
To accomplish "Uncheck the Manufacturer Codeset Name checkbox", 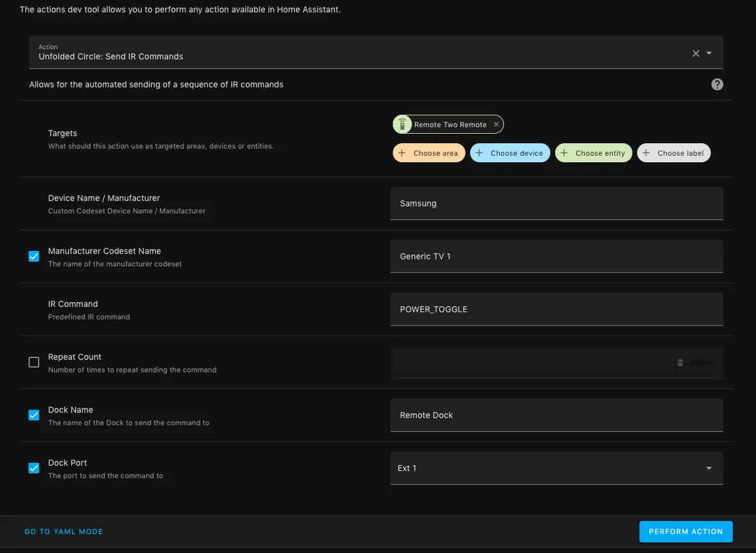I will point(34,257).
